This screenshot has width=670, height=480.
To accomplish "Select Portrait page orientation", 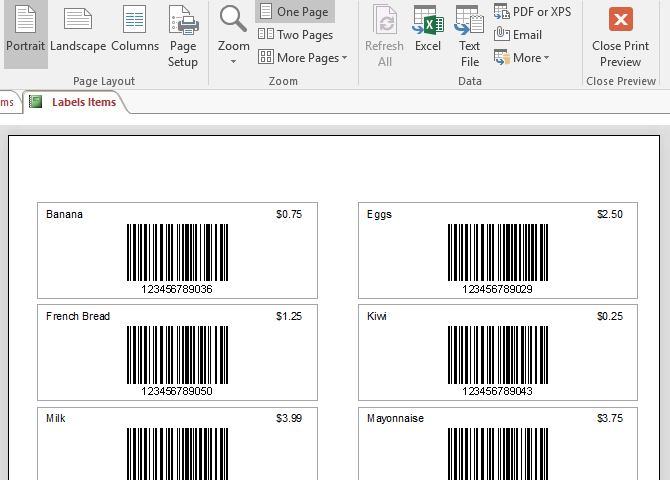I will [x=26, y=34].
